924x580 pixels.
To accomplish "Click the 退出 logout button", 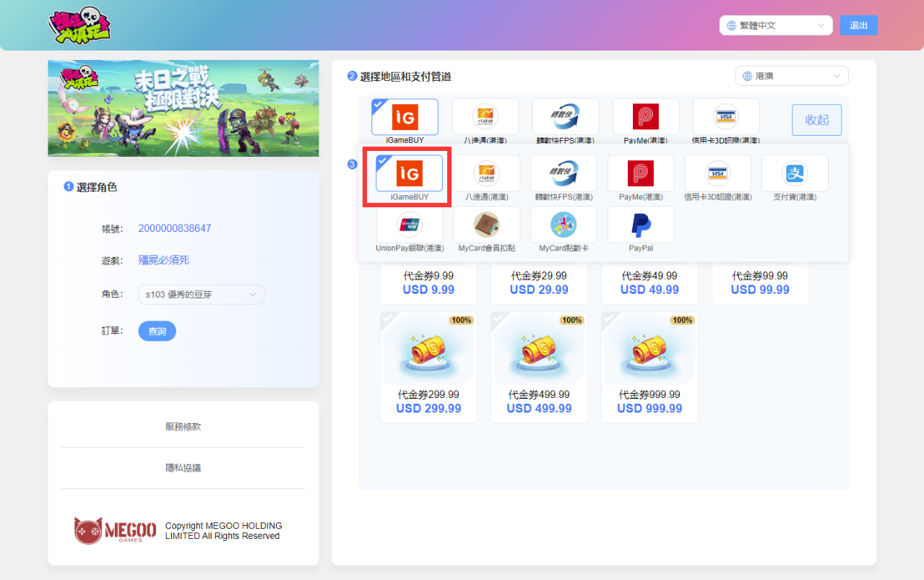I will [858, 25].
